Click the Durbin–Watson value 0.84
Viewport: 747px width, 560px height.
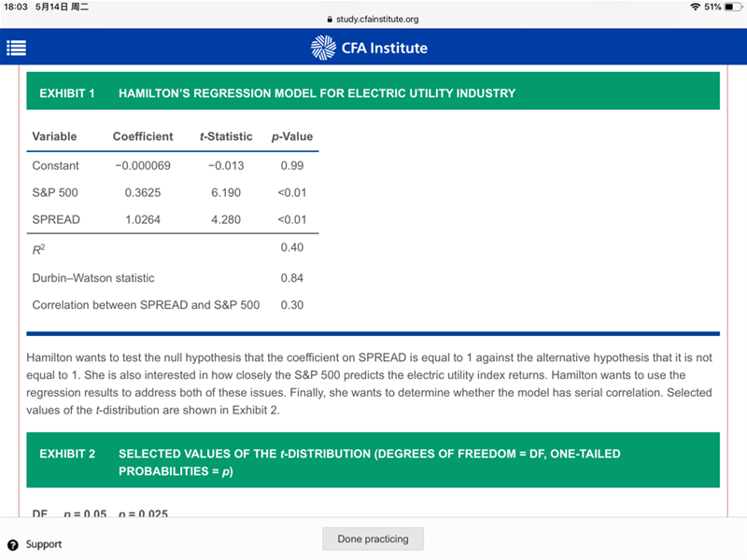click(x=292, y=278)
